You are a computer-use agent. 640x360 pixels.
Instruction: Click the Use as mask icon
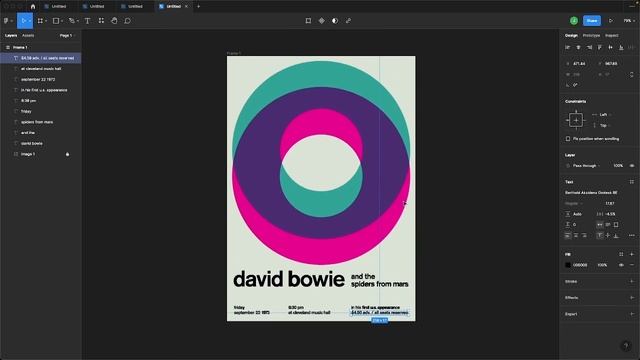[335, 21]
